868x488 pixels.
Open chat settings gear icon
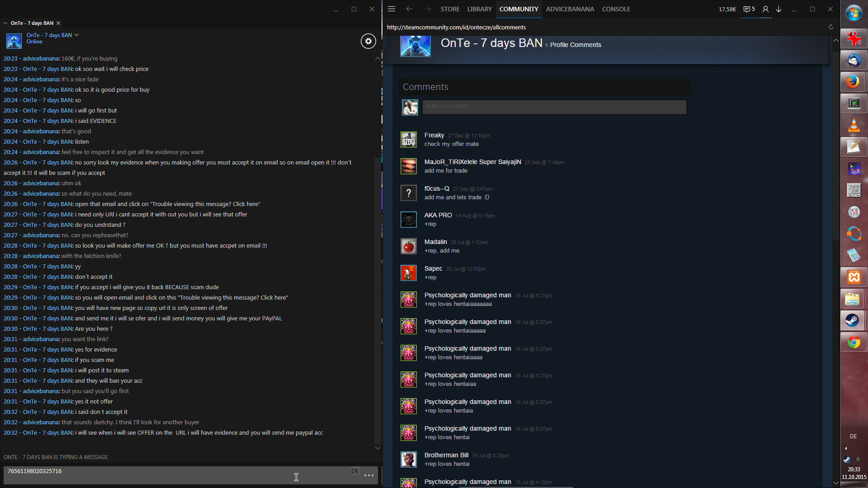click(368, 41)
